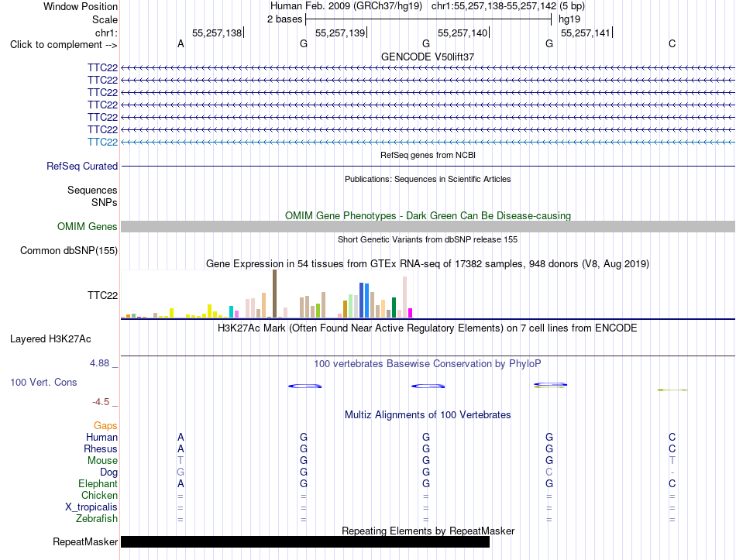
Task: Click the "Dog" alignment row label
Action: point(109,472)
